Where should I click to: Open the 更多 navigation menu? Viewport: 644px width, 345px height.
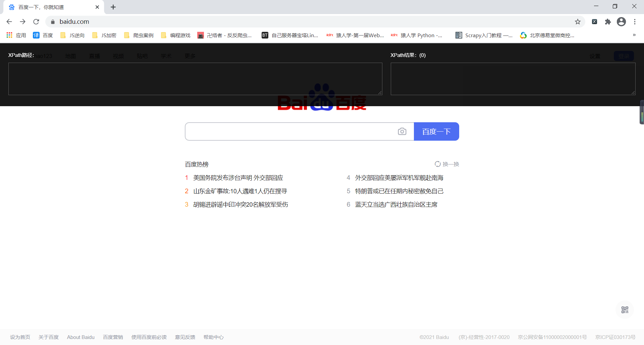click(x=190, y=56)
